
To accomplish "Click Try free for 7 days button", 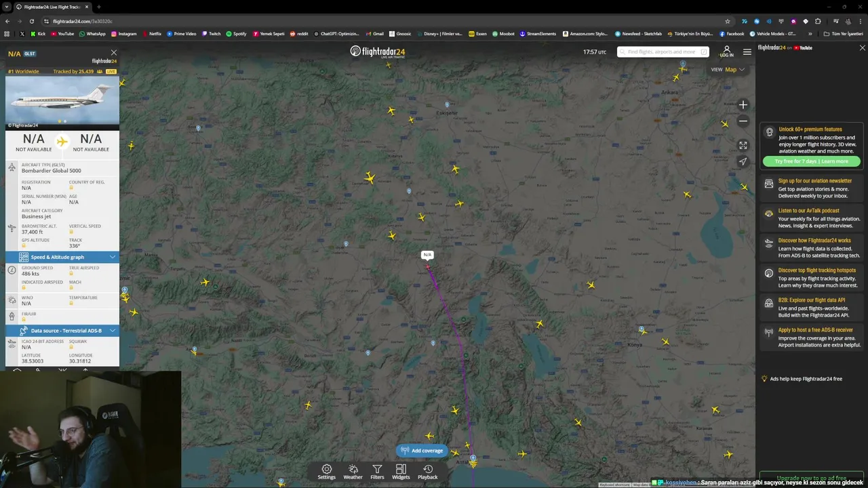I will pyautogui.click(x=811, y=161).
